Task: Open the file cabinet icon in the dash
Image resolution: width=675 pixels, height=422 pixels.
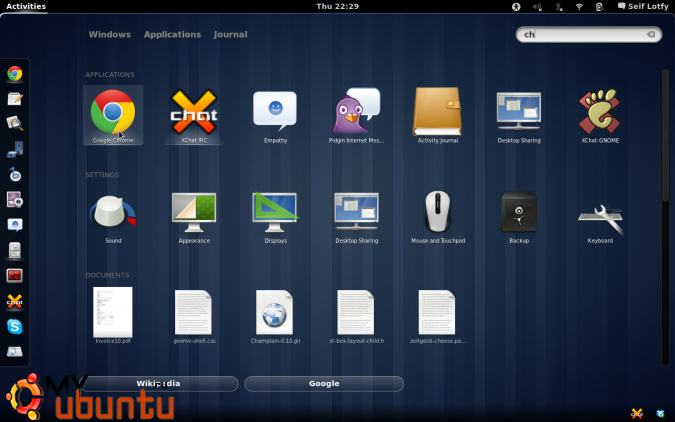Action: click(15, 250)
